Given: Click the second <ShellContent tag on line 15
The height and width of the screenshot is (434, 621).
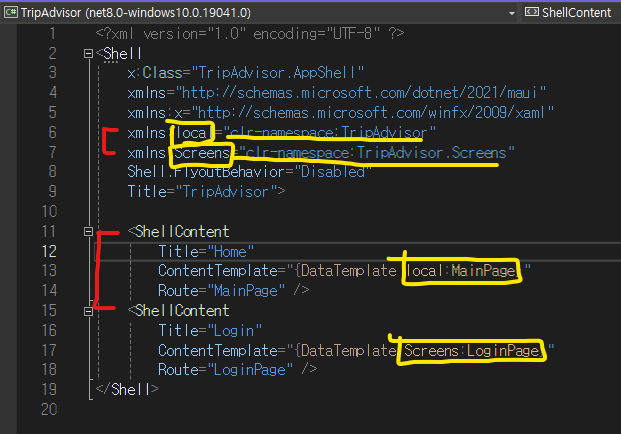Looking at the screenshot, I should (x=178, y=311).
